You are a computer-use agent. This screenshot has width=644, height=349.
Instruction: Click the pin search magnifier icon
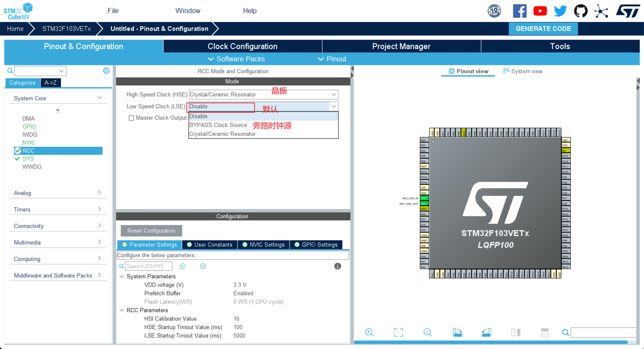coord(565,332)
